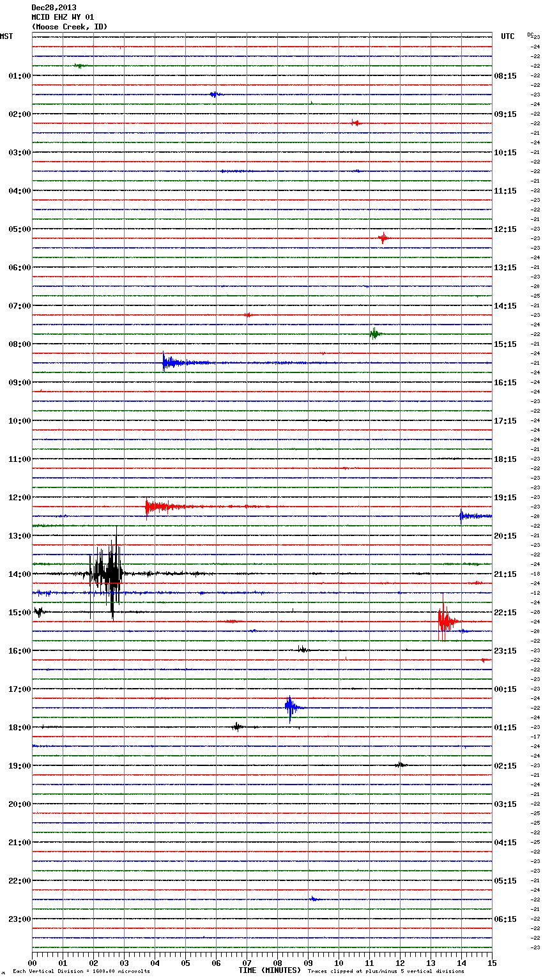Click the blue seismic blip after 22:00 MST
The image size is (543, 980).
[x=314, y=899]
